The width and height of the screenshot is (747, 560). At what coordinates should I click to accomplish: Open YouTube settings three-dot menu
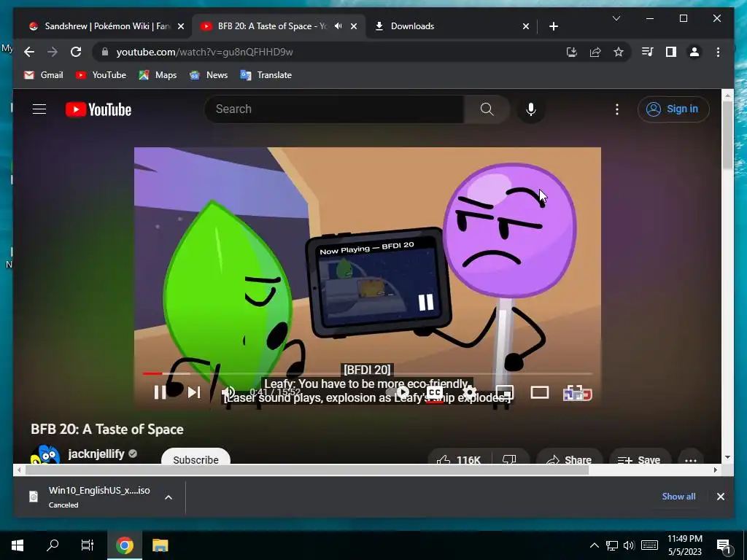(617, 109)
